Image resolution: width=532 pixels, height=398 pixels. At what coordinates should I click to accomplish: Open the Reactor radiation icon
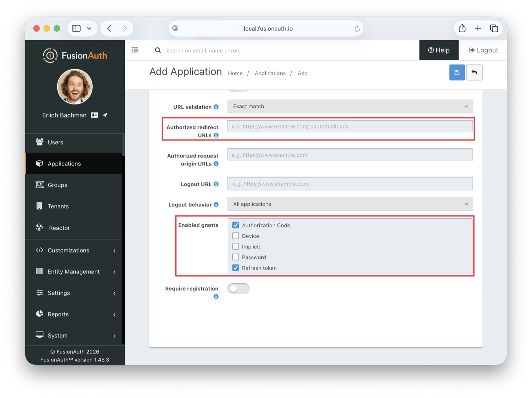40,228
